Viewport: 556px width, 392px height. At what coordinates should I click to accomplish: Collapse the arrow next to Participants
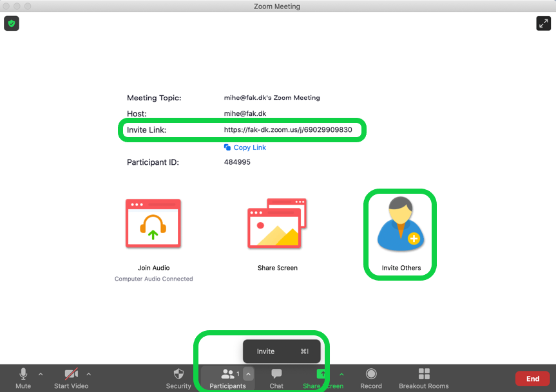(249, 374)
